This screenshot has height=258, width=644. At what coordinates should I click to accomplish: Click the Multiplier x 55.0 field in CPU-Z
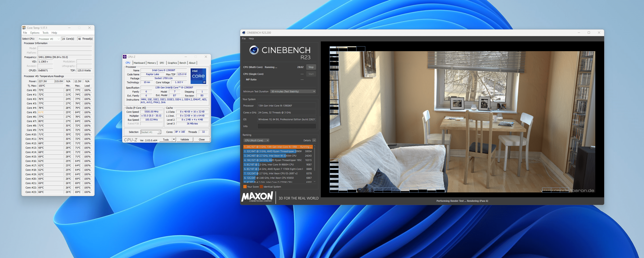151,116
